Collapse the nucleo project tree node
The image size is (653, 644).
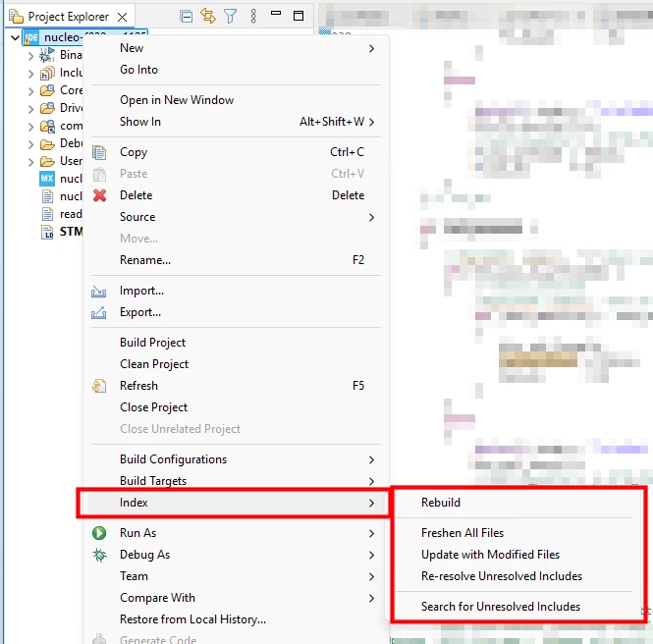(x=15, y=38)
